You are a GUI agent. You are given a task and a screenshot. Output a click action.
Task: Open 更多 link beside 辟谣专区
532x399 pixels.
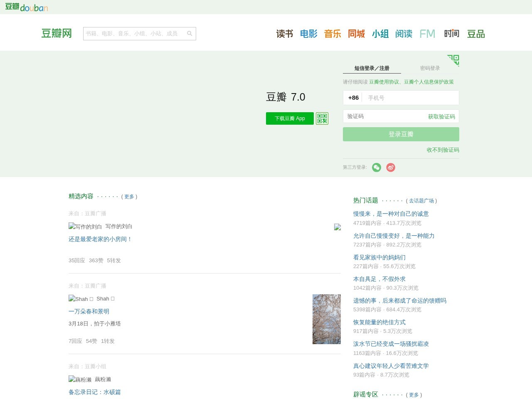pyautogui.click(x=414, y=395)
